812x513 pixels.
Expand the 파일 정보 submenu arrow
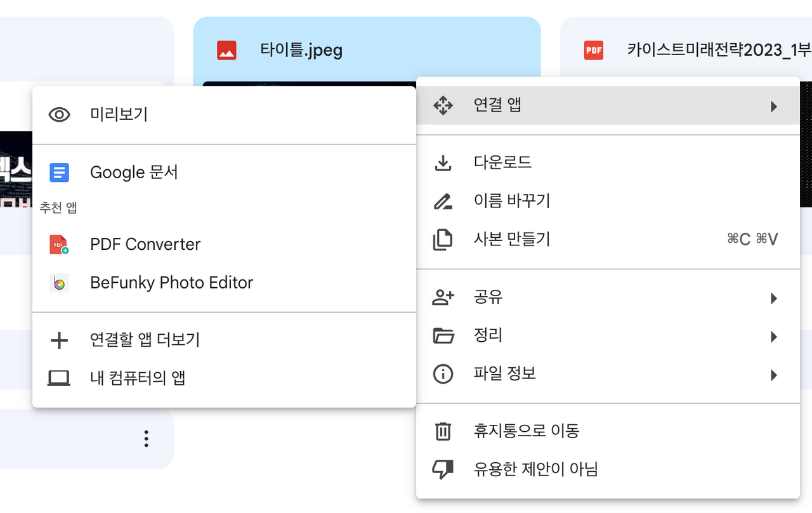pos(773,375)
